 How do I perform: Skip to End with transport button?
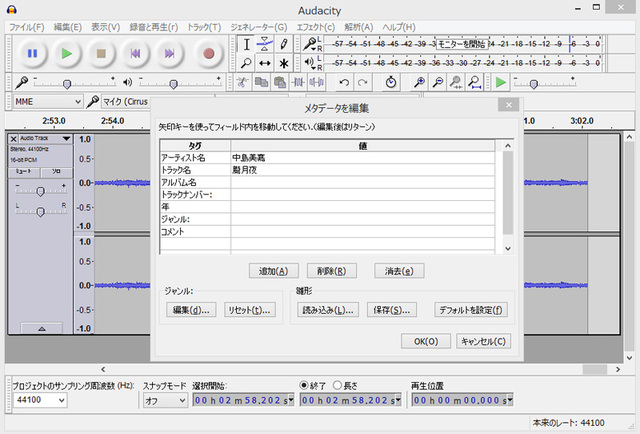170,53
